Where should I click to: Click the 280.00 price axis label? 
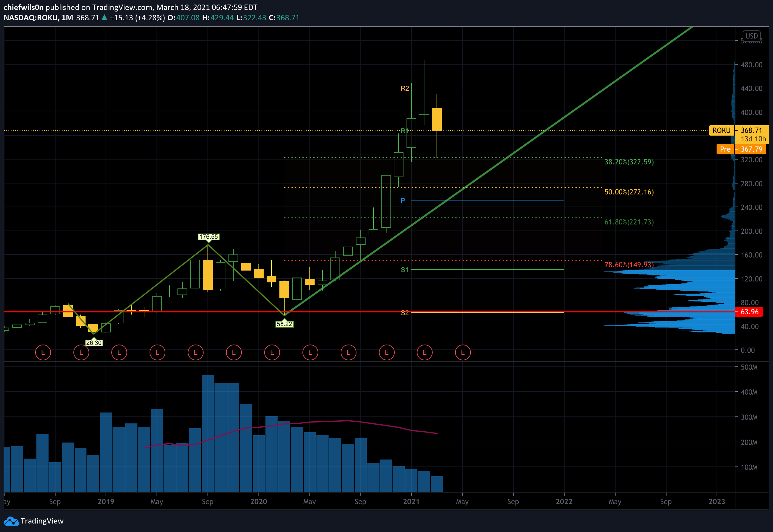(x=751, y=184)
